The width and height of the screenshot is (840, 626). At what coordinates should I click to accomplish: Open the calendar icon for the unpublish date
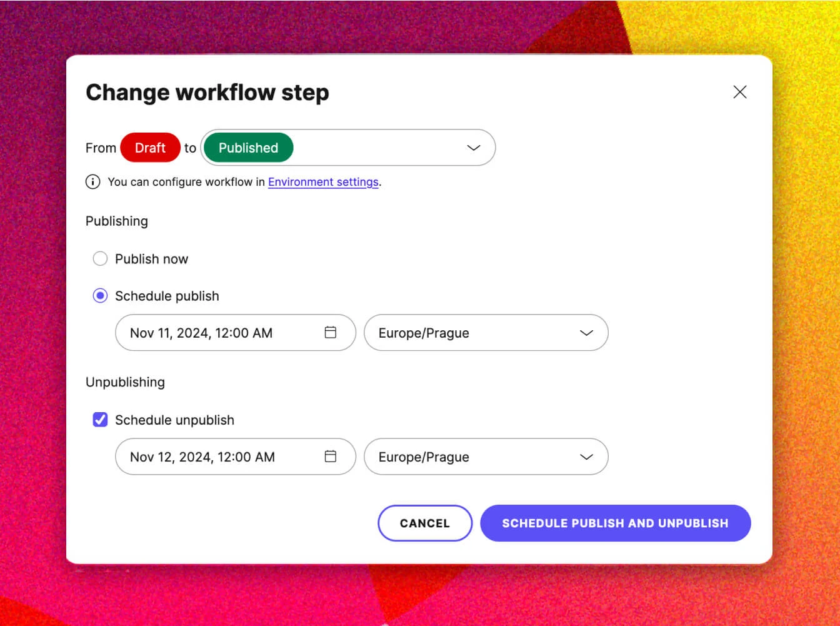[331, 457]
